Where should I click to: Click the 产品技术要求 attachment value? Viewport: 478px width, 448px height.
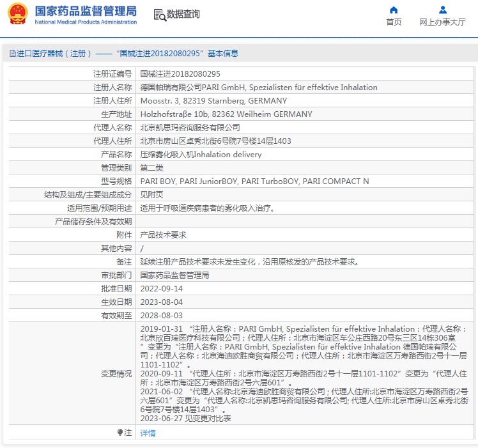(163, 235)
